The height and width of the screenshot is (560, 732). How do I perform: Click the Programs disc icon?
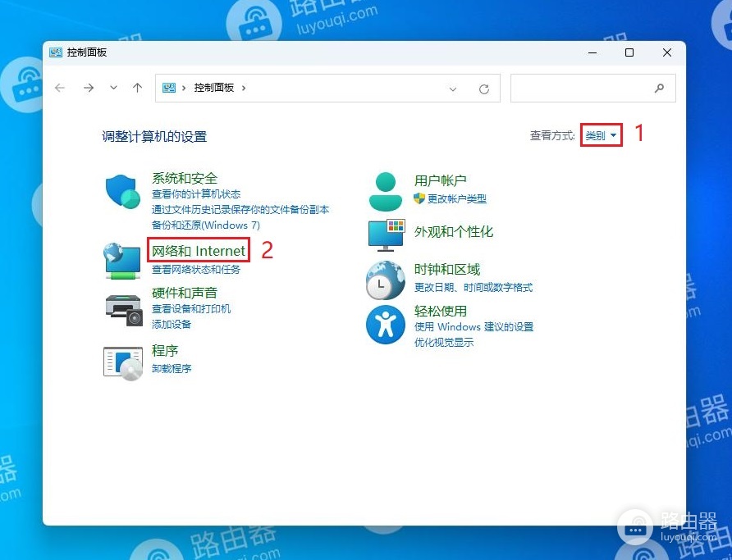click(123, 364)
